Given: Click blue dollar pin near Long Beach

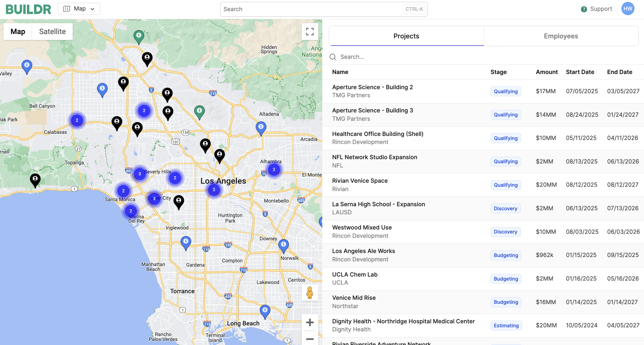Looking at the screenshot, I should coord(265,312).
